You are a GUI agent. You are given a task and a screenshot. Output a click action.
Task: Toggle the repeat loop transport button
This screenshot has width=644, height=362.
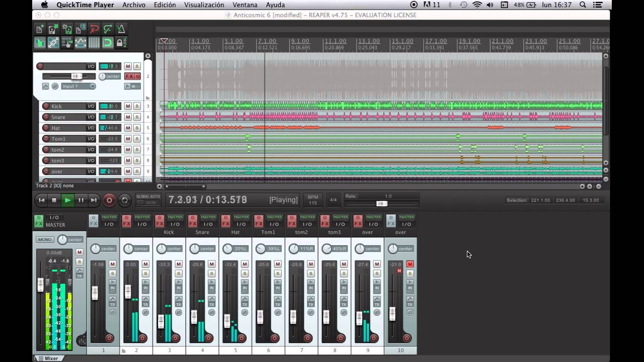tap(124, 200)
